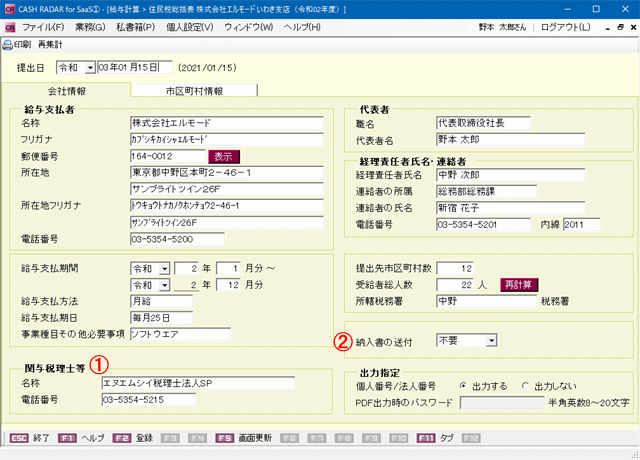Click 再集計 in the toolbar

(x=50, y=44)
